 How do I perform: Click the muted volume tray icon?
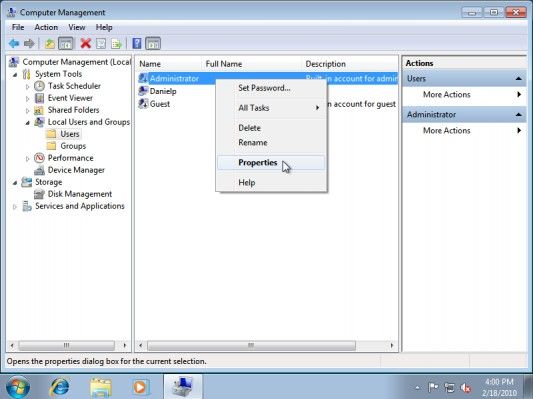(466, 387)
